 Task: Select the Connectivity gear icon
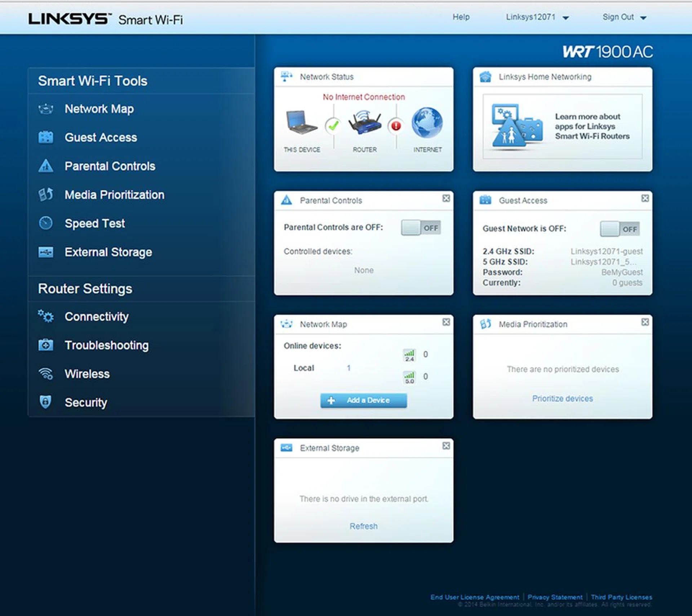tap(46, 316)
